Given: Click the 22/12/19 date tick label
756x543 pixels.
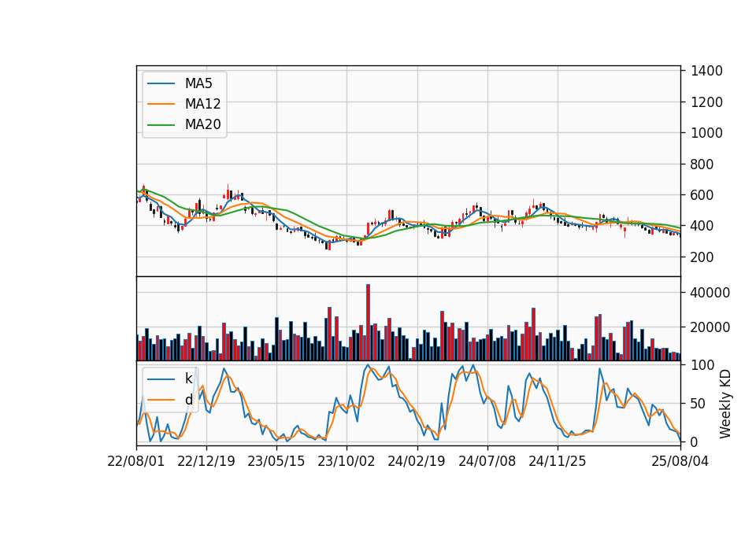Looking at the screenshot, I should pyautogui.click(x=206, y=461).
